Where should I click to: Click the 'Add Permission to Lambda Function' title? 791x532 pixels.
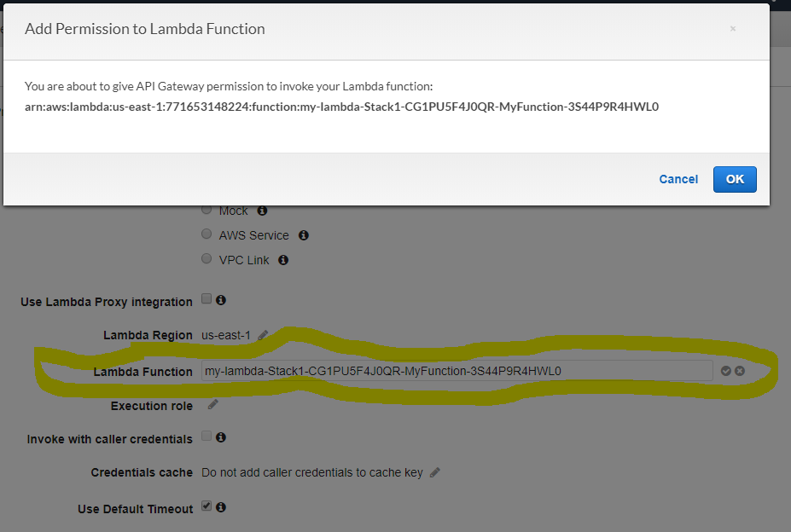coord(145,29)
